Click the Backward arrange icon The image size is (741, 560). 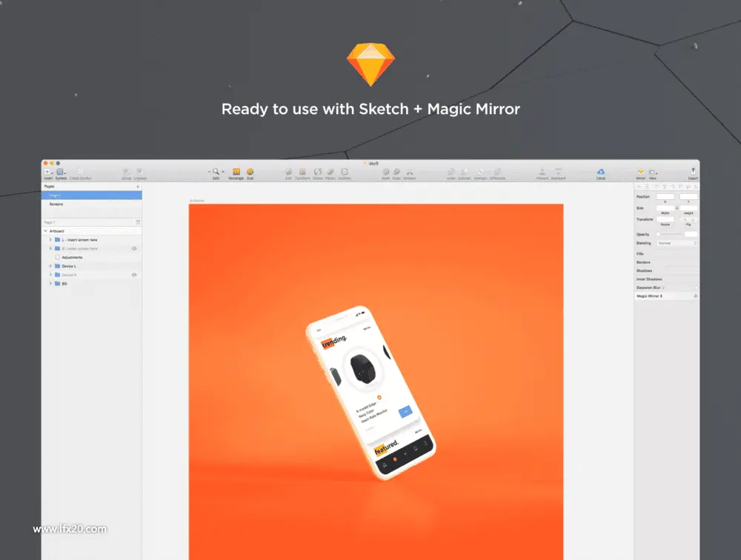click(x=558, y=172)
